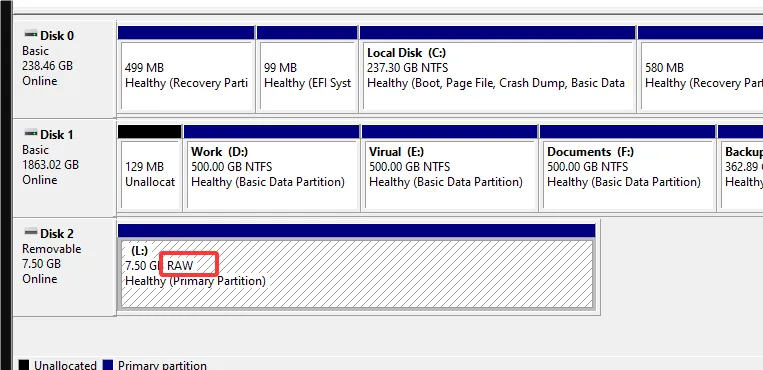Click the Disk 0 label
763x370 pixels.
pyautogui.click(x=57, y=36)
